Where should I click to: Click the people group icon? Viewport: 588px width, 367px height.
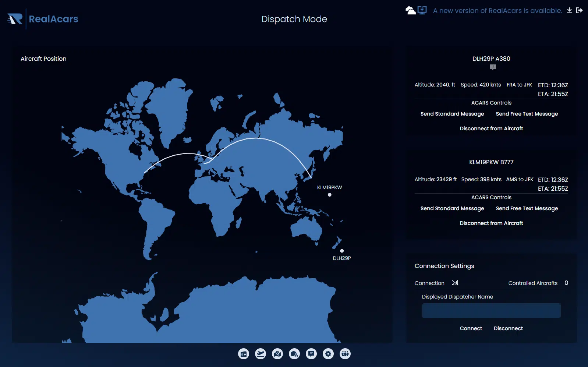(x=345, y=354)
